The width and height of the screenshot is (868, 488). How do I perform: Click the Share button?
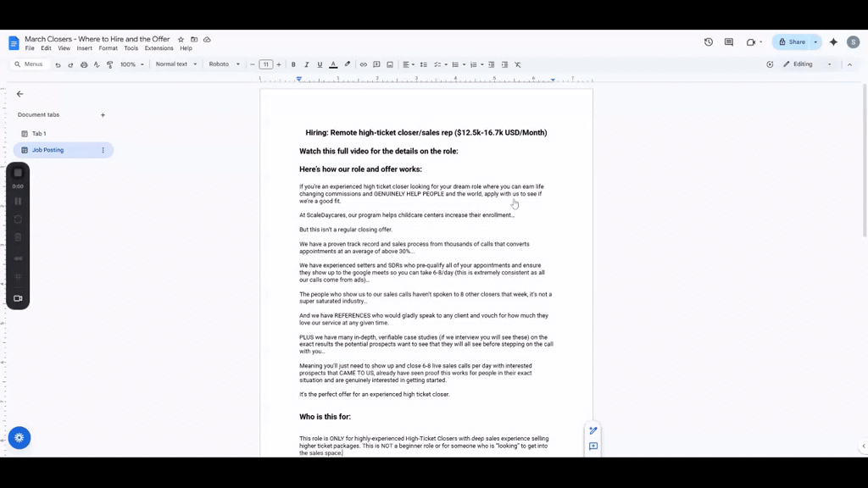click(792, 42)
